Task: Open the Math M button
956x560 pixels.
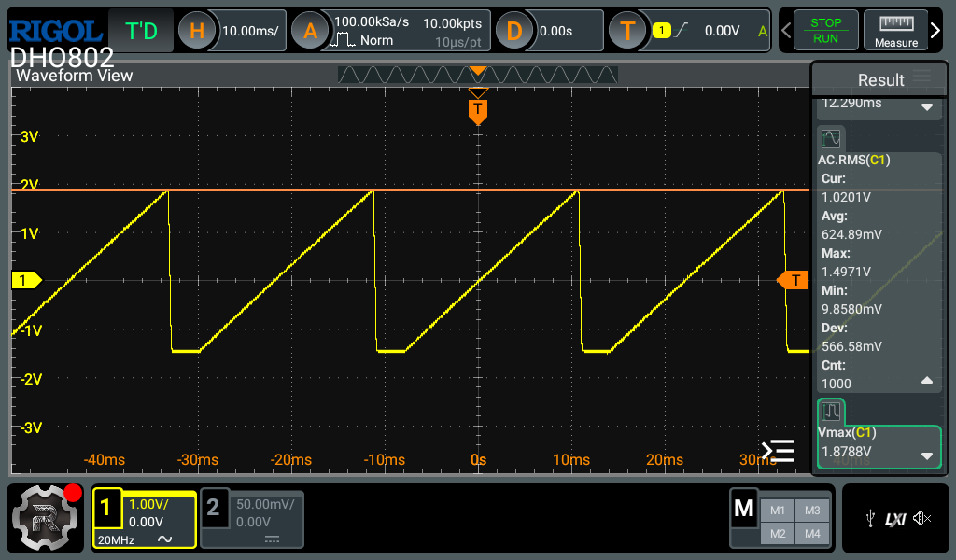Action: [744, 509]
